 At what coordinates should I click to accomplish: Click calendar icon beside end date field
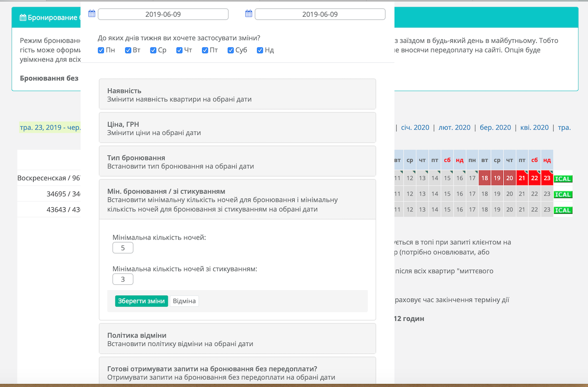(248, 14)
